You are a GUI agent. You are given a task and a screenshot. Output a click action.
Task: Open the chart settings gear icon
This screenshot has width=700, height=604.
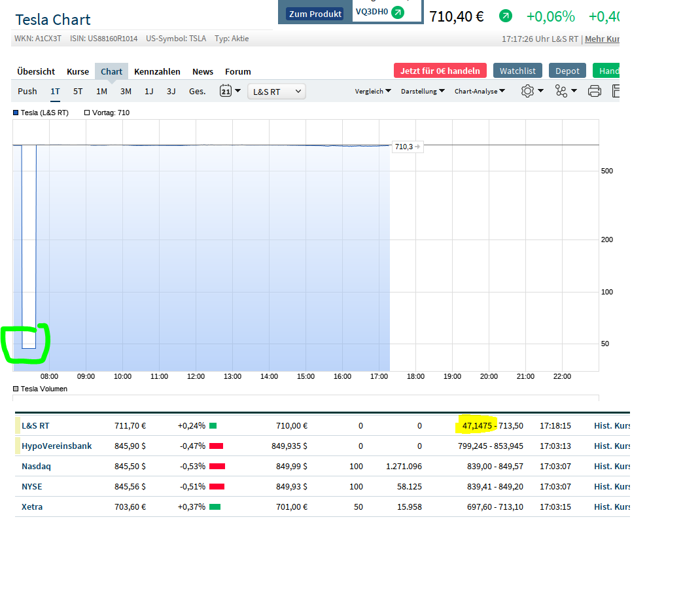(x=527, y=91)
